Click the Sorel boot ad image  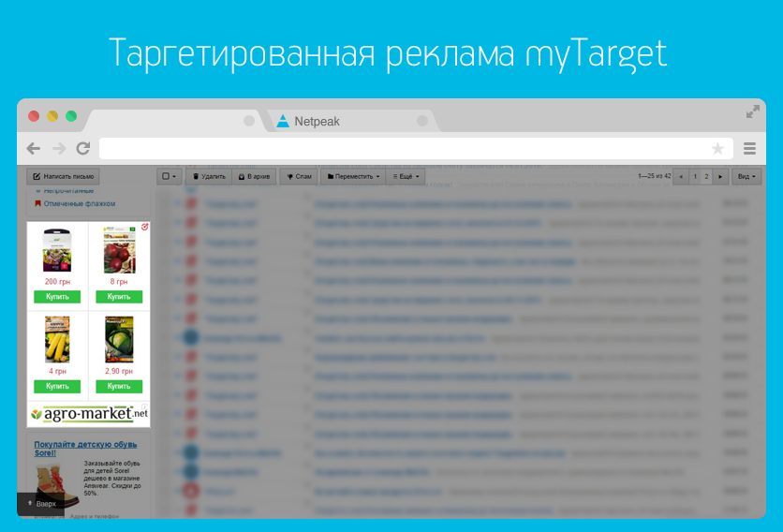[56, 485]
